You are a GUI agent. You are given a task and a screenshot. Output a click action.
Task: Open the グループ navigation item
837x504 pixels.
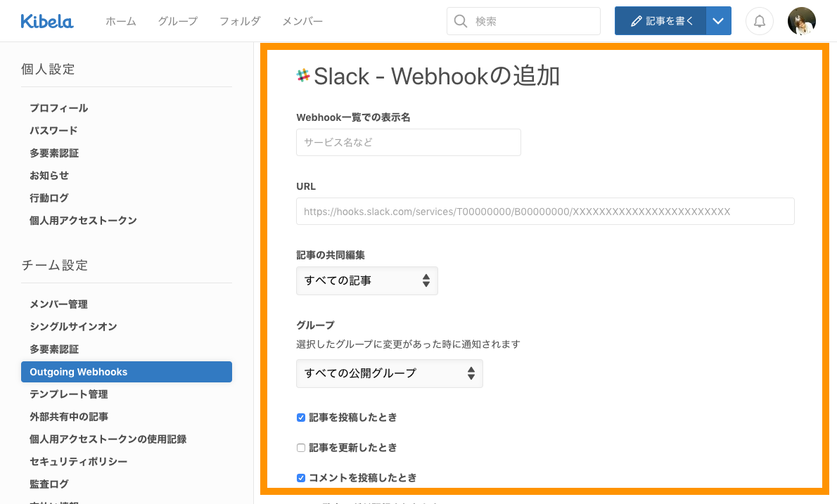coord(177,21)
